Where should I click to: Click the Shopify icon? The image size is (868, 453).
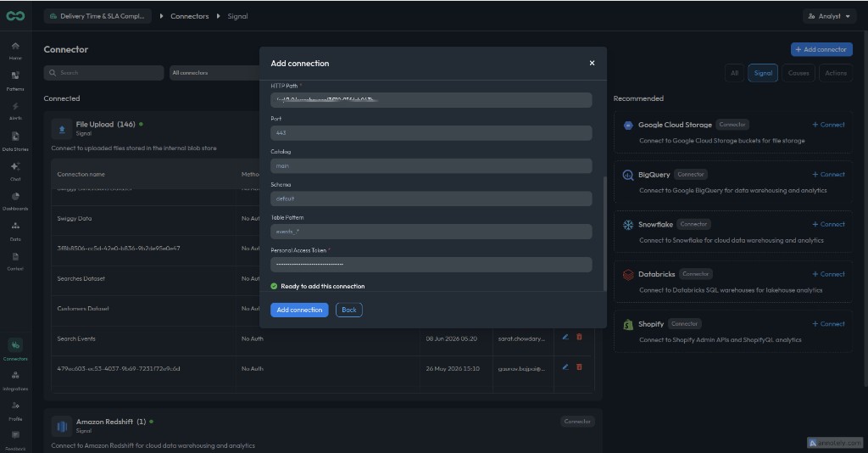628,325
